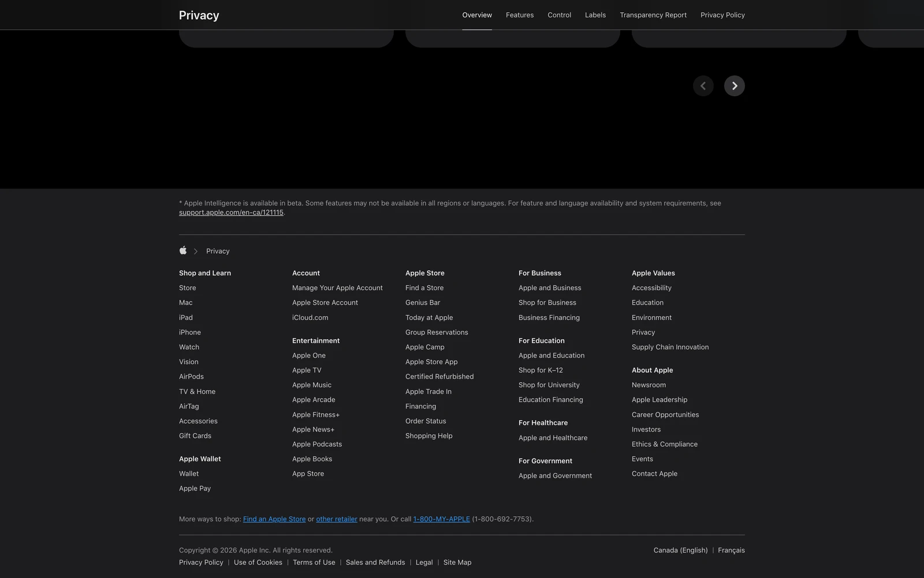Click Find a Store link
The height and width of the screenshot is (578, 924).
click(424, 288)
